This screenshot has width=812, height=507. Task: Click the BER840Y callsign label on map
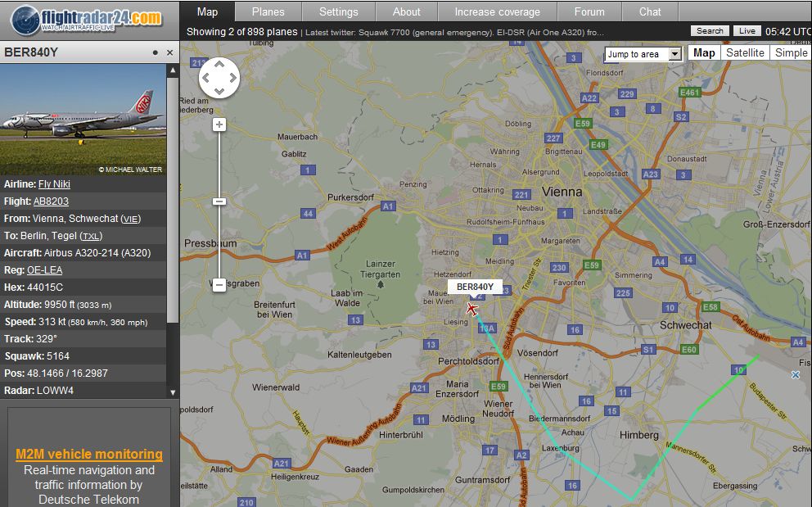click(475, 287)
